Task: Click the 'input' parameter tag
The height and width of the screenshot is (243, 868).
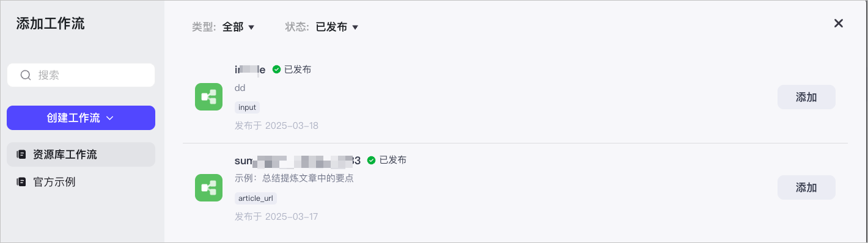Action: 247,107
